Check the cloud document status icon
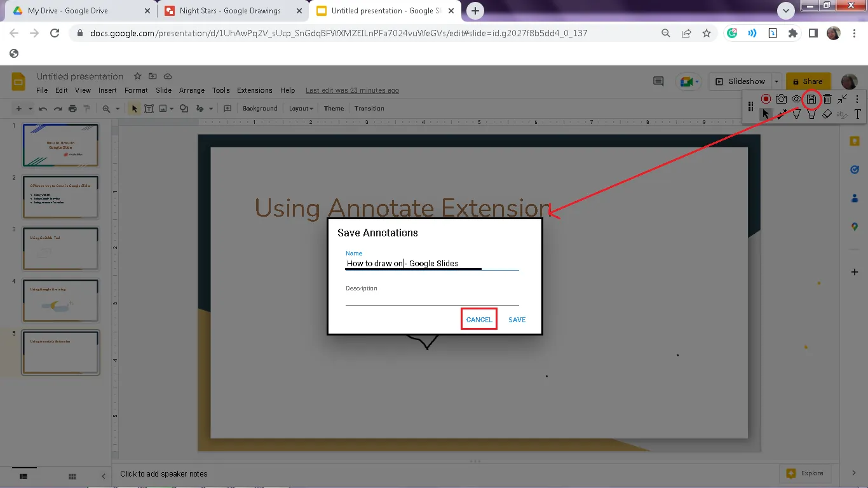 point(168,76)
